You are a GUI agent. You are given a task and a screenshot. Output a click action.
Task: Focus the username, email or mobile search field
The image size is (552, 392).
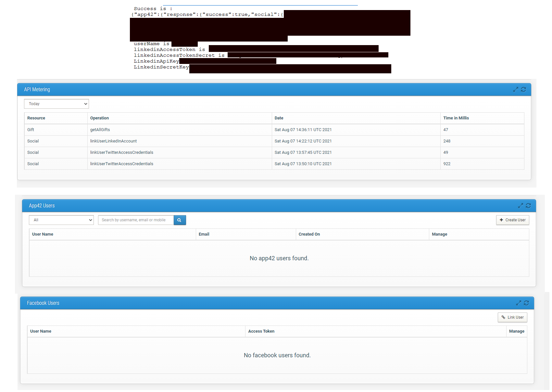click(136, 220)
